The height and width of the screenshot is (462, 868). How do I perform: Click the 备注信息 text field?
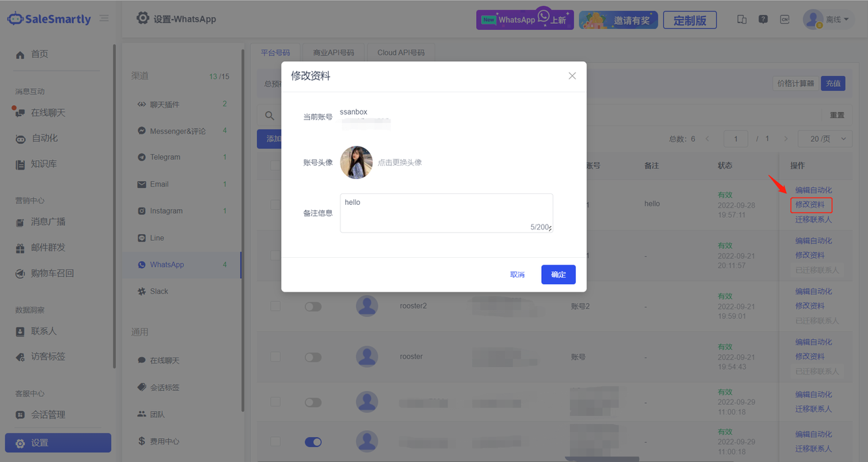(446, 213)
